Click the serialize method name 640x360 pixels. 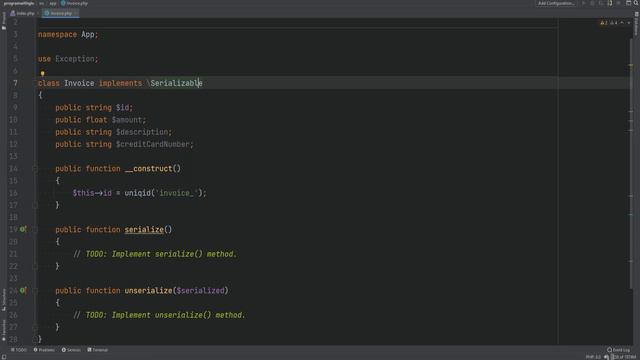tap(144, 230)
